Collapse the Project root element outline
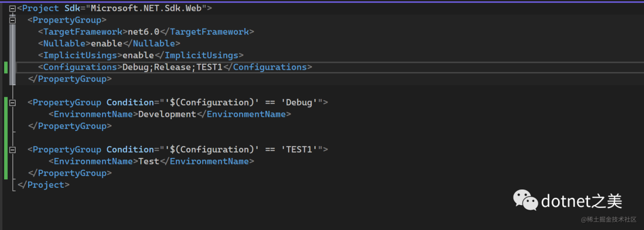Screen dimensions: 644x230 point(13,8)
